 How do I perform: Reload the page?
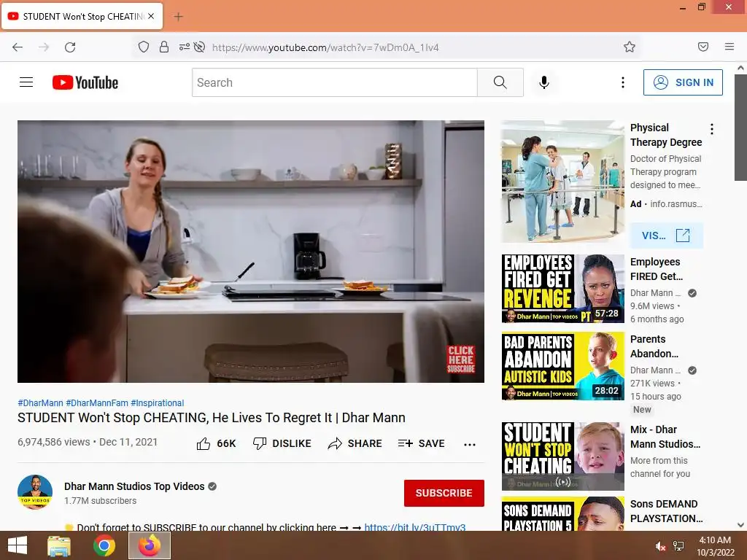click(x=70, y=47)
